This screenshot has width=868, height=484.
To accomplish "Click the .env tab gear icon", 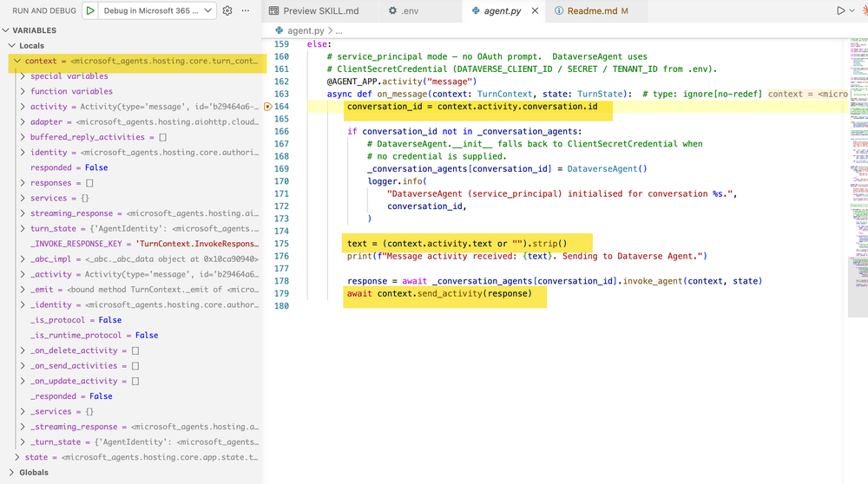I will tap(392, 10).
